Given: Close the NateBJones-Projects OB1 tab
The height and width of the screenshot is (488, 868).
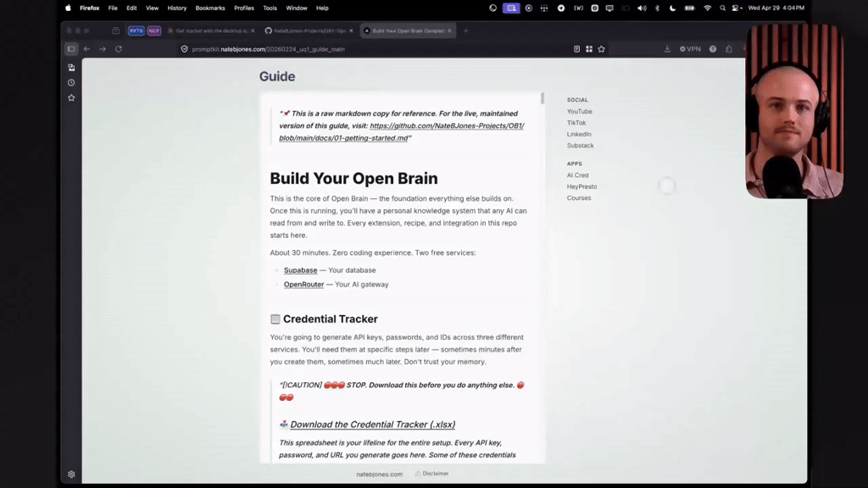Looking at the screenshot, I should (351, 31).
